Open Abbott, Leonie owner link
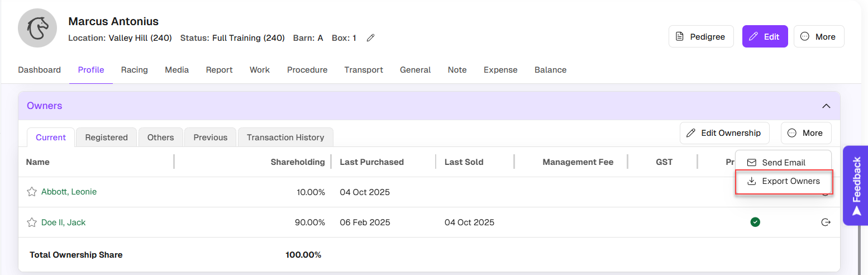The height and width of the screenshot is (275, 868). coord(69,192)
